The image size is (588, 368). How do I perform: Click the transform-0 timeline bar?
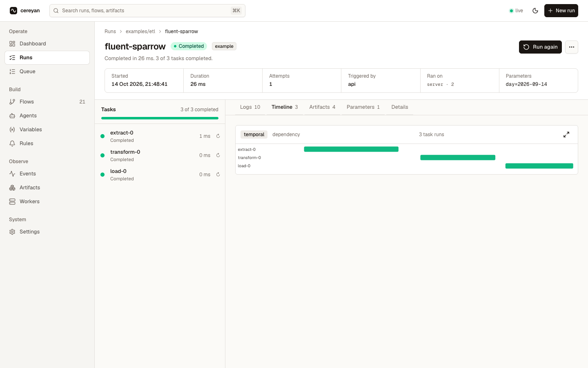coord(458,157)
